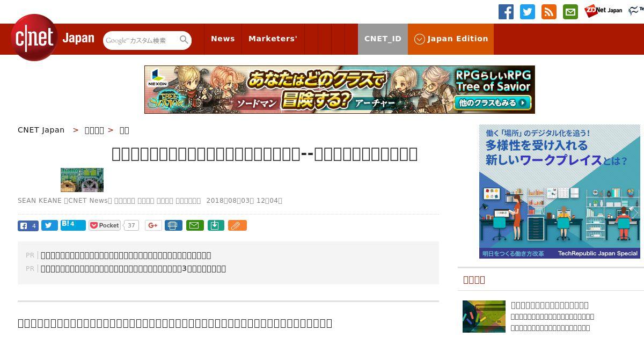
Task: Click the teal download/save icon
Action: tap(215, 225)
